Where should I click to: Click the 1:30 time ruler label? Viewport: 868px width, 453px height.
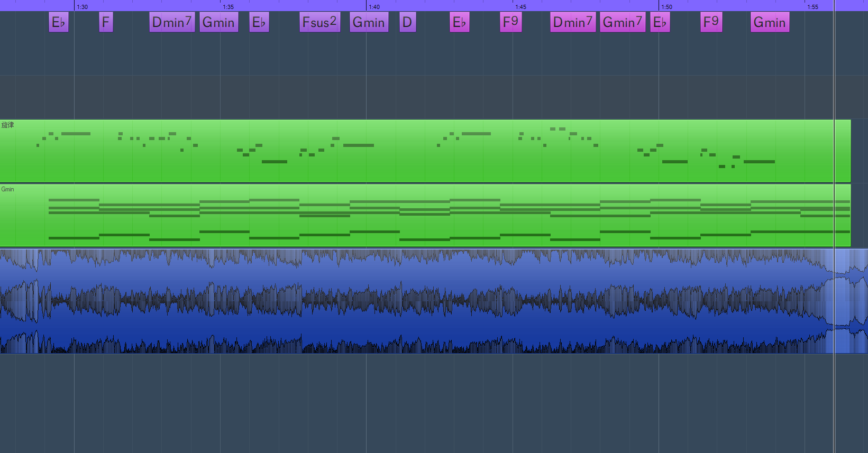click(x=83, y=7)
